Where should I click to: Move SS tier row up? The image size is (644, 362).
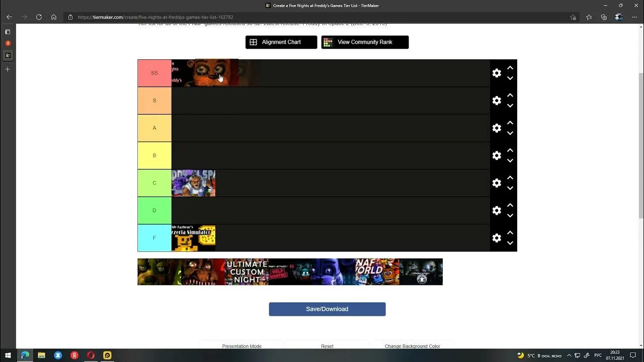pos(510,68)
